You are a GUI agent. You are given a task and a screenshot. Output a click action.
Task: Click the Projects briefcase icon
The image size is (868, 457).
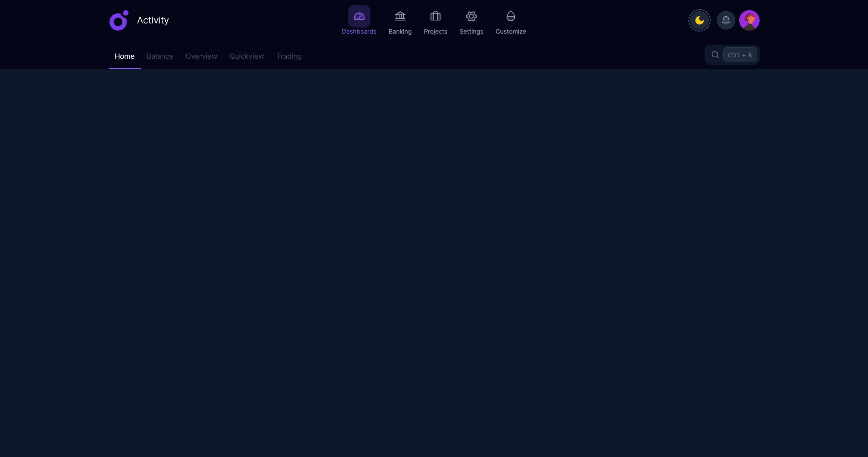pyautogui.click(x=435, y=16)
